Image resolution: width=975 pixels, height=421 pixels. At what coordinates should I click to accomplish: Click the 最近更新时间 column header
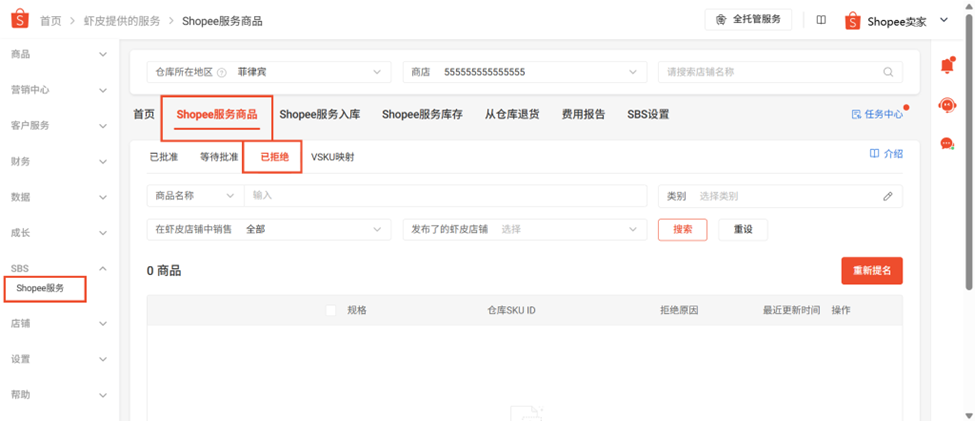[792, 310]
